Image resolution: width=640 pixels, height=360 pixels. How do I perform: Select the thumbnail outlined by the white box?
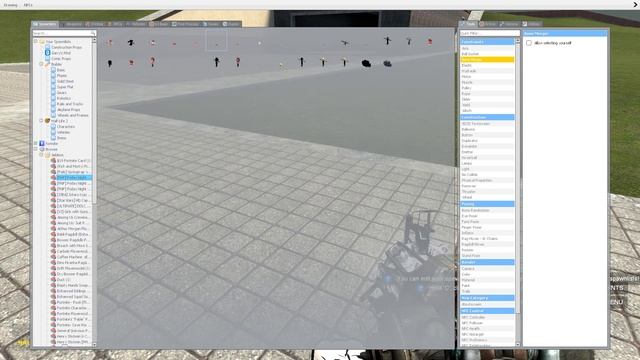216,41
